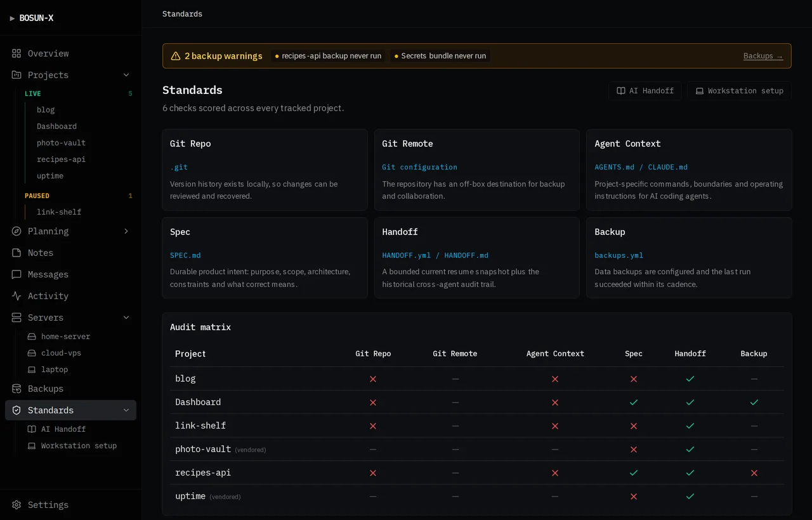Open the Git Repo standard card

265,170
